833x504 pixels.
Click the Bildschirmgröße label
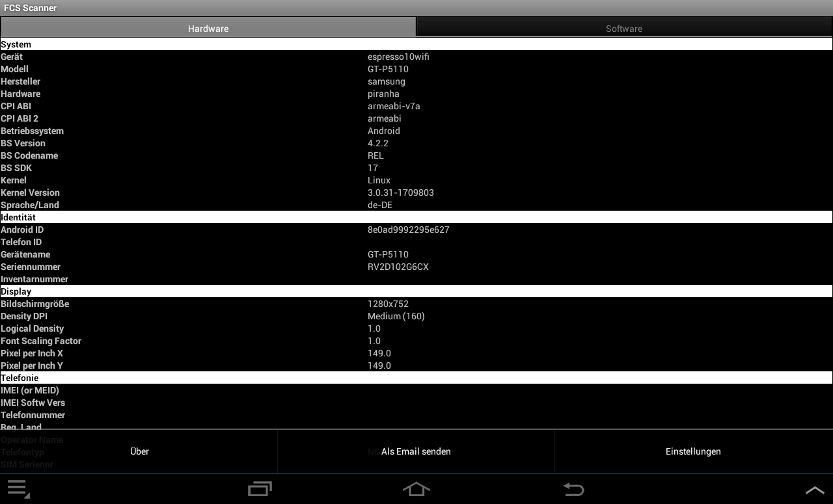pos(34,304)
